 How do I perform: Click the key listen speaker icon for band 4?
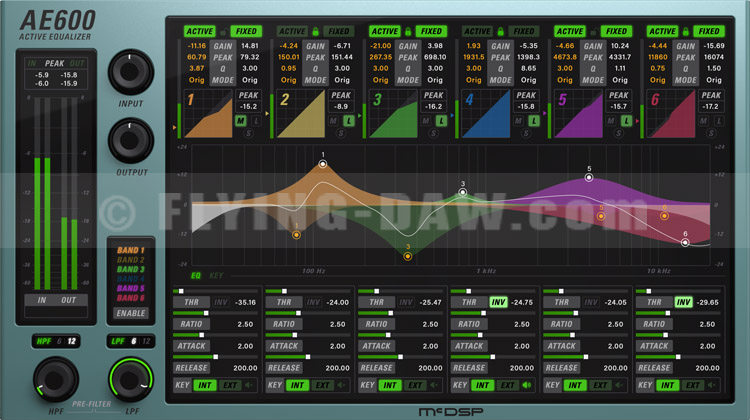click(x=527, y=385)
